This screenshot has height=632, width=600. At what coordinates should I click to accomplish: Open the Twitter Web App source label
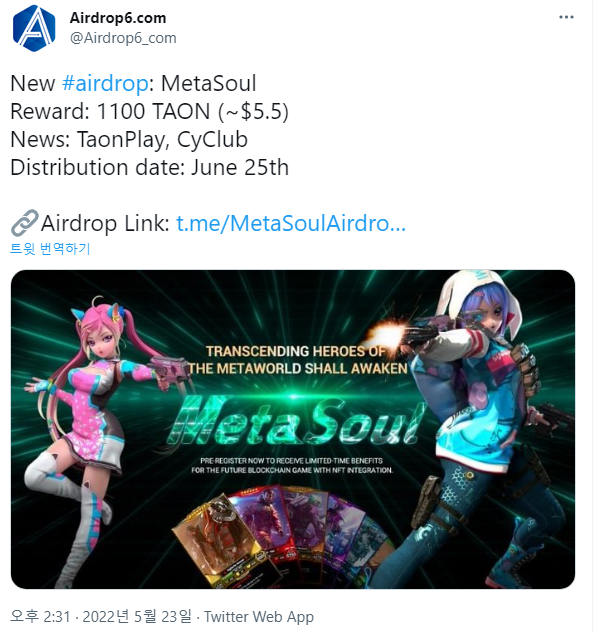pyautogui.click(x=259, y=617)
